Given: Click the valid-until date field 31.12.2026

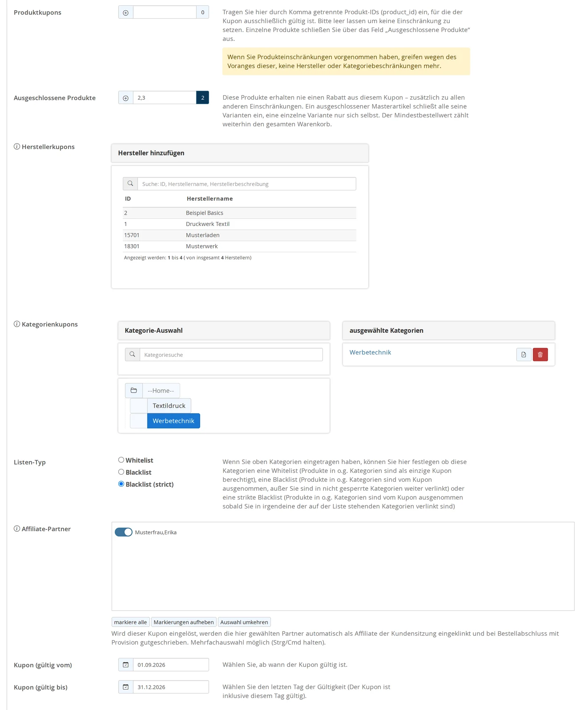Looking at the screenshot, I should (171, 687).
